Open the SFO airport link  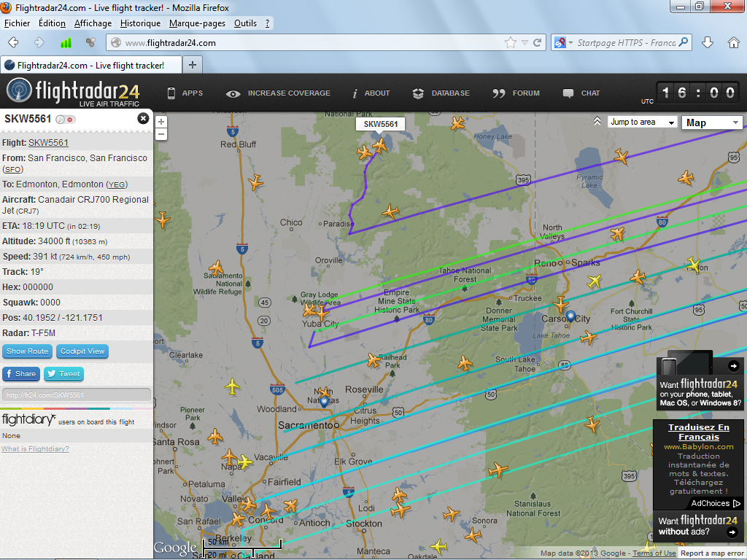pyautogui.click(x=13, y=169)
